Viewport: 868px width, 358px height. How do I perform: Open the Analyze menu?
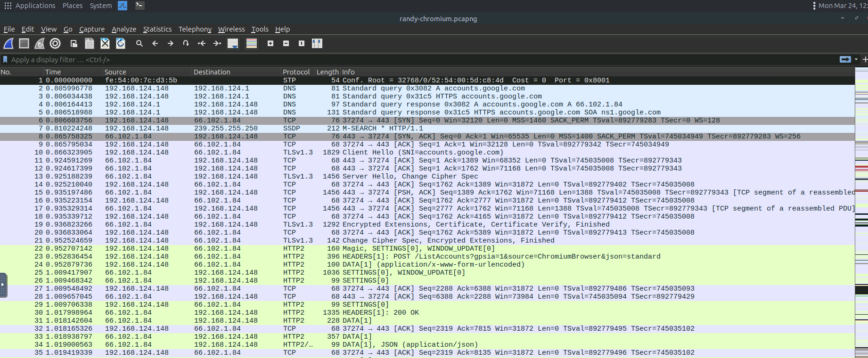coord(124,29)
